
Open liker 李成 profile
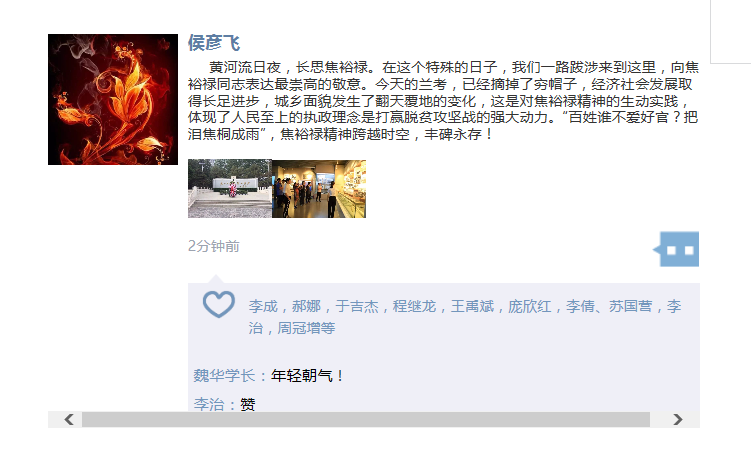263,306
